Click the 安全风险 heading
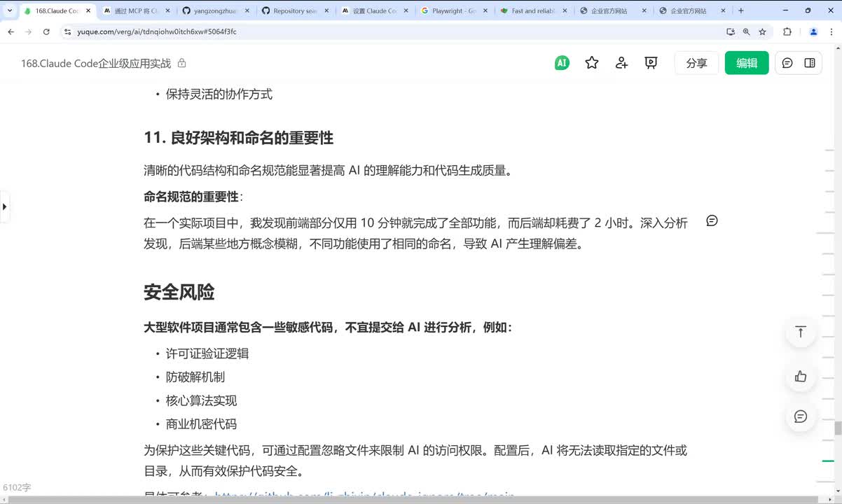The height and width of the screenshot is (504, 842). (179, 293)
